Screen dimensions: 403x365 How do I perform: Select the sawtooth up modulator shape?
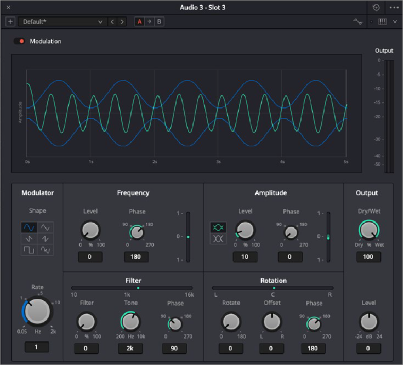click(45, 239)
